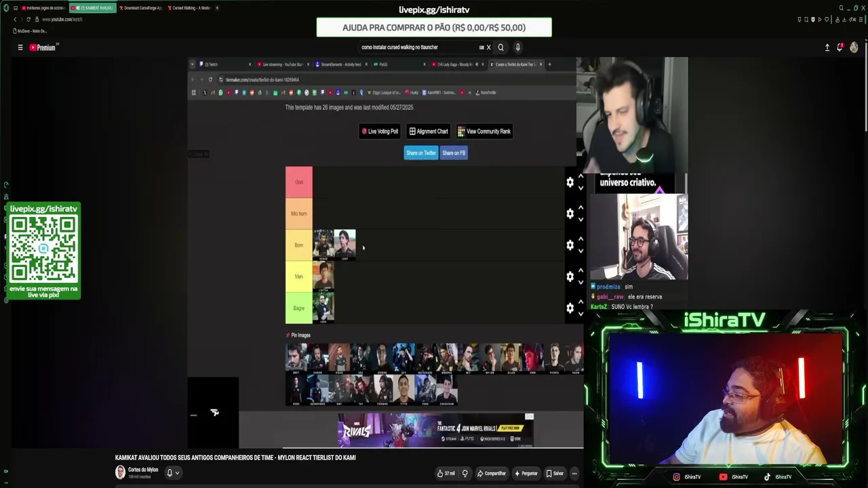Open the Cortes do Mylon channel avatar
Screen dimensions: 868x488
tap(120, 472)
